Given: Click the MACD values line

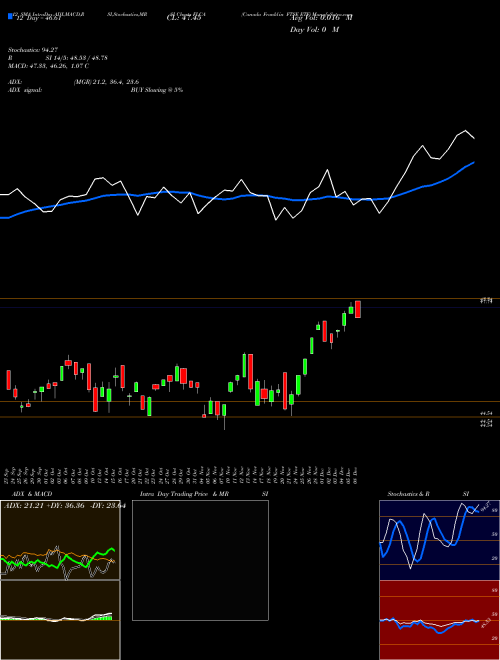Looking at the screenshot, I should coord(48,66).
